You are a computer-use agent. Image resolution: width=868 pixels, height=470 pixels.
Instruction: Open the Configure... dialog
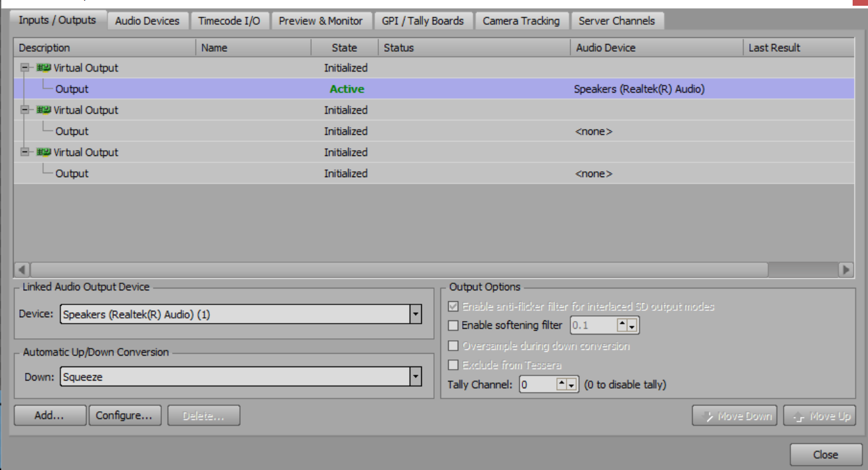click(x=124, y=416)
